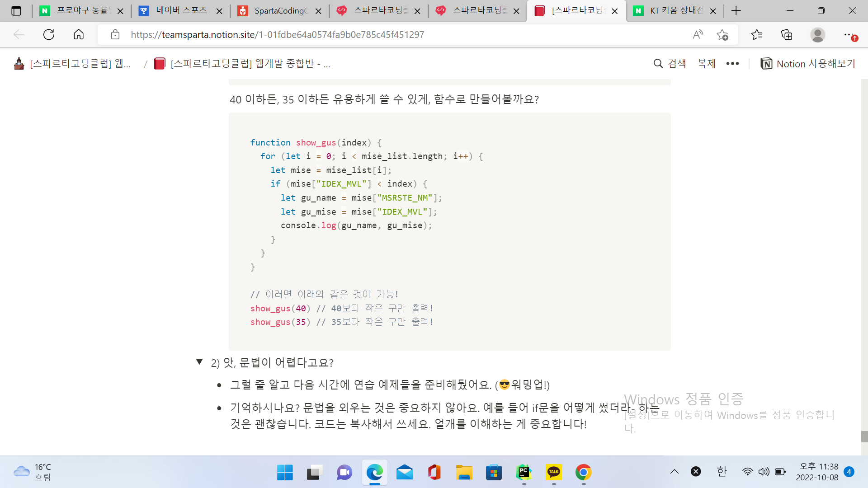Viewport: 868px width, 488px height.
Task: Open Read aloud feature
Action: pos(698,34)
